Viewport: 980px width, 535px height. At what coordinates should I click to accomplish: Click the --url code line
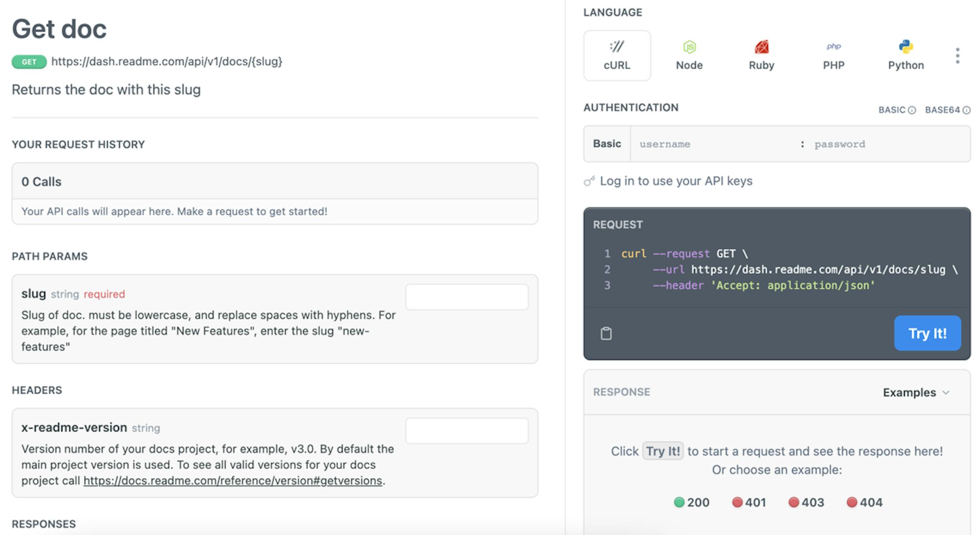click(x=805, y=270)
